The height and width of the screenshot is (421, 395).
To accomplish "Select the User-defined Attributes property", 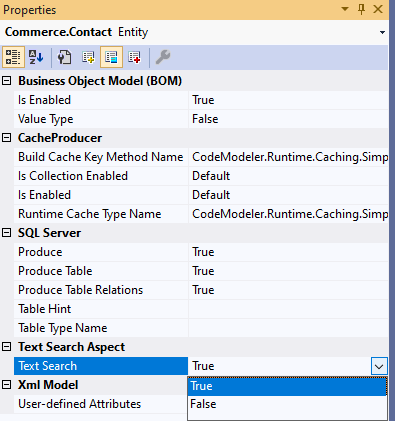I will click(101, 404).
